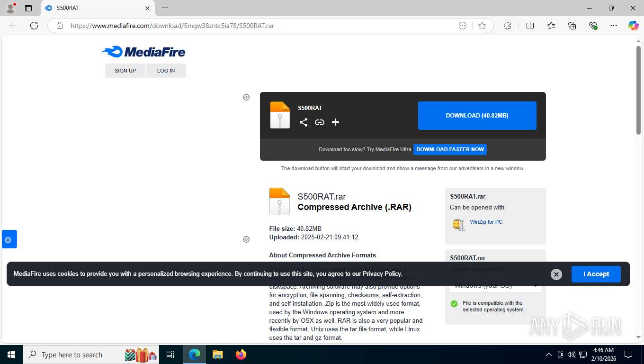The width and height of the screenshot is (644, 364).
Task: Open browser collections
Action: (x=572, y=26)
